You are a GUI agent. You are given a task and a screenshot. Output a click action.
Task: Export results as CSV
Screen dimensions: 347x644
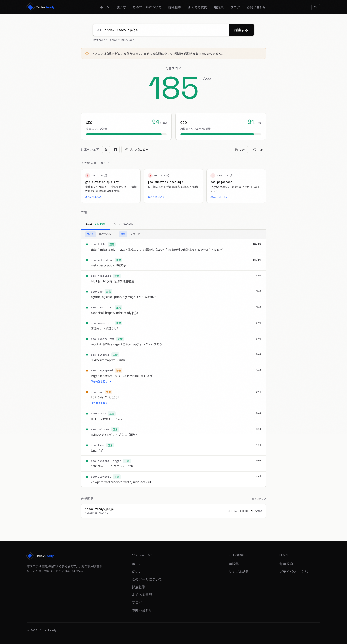tap(240, 150)
